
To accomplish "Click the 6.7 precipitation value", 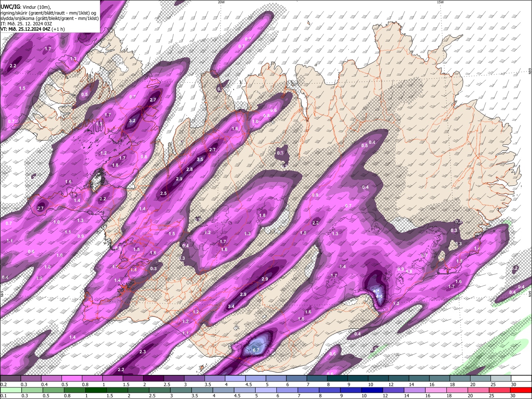I will [x=256, y=350].
